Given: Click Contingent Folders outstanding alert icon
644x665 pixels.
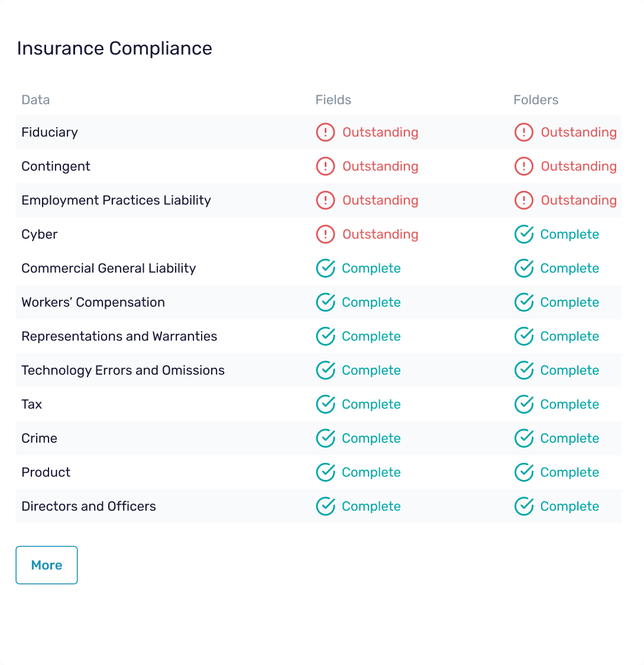Looking at the screenshot, I should [x=524, y=167].
